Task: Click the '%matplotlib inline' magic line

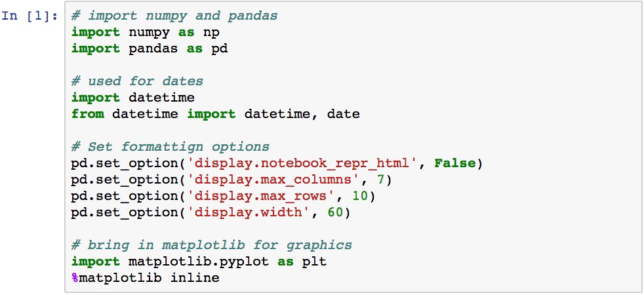Action: click(146, 278)
